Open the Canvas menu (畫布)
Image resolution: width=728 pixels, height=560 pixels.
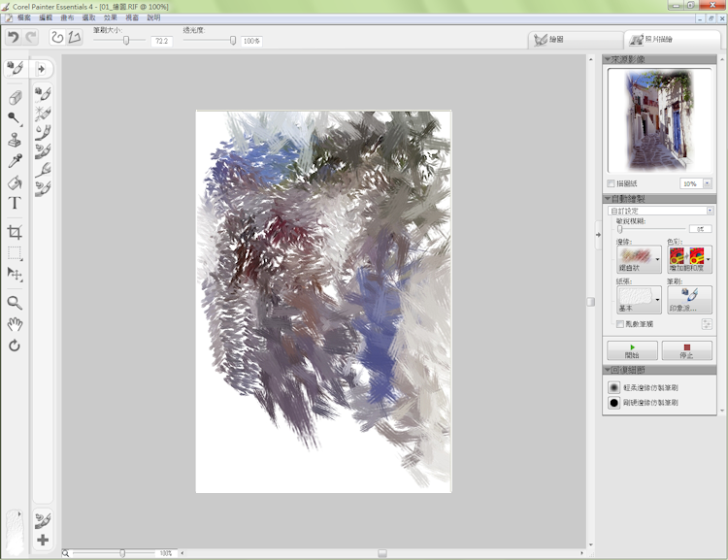pyautogui.click(x=67, y=17)
